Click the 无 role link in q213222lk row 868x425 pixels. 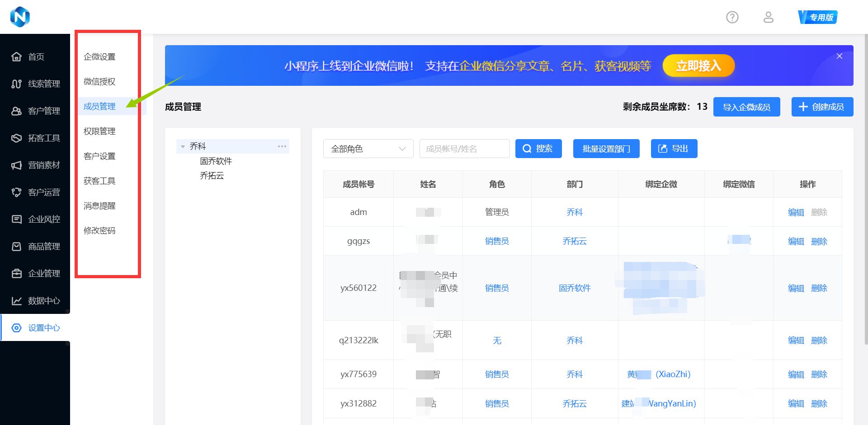pyautogui.click(x=497, y=341)
